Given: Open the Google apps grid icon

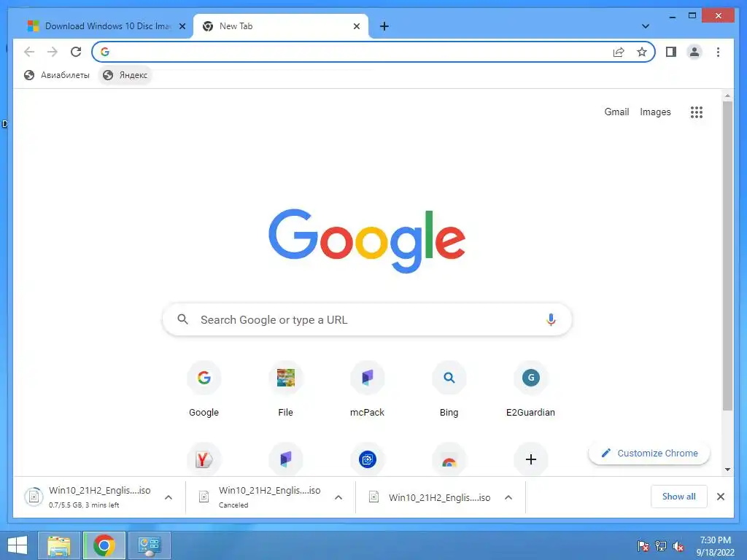Looking at the screenshot, I should coord(697,112).
